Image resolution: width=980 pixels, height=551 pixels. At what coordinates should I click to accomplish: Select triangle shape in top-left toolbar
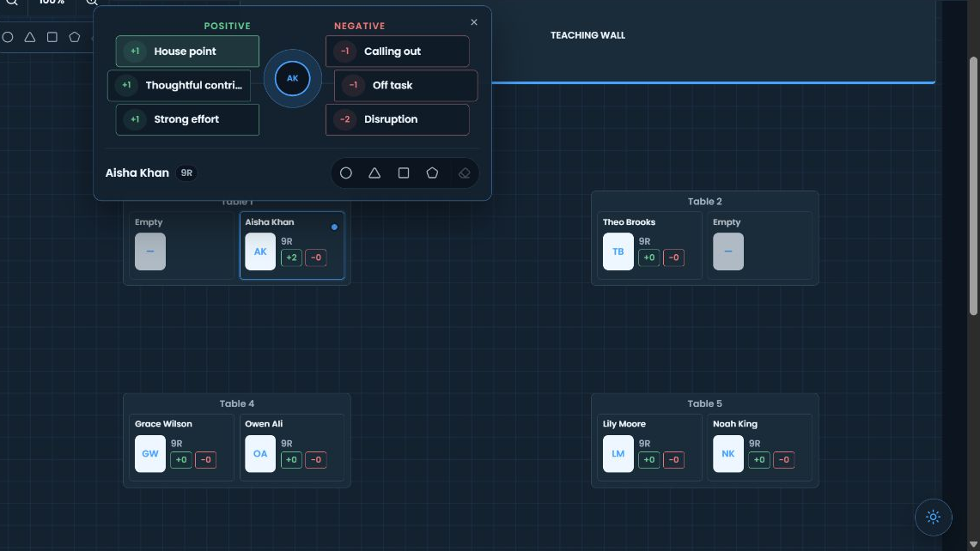click(29, 37)
